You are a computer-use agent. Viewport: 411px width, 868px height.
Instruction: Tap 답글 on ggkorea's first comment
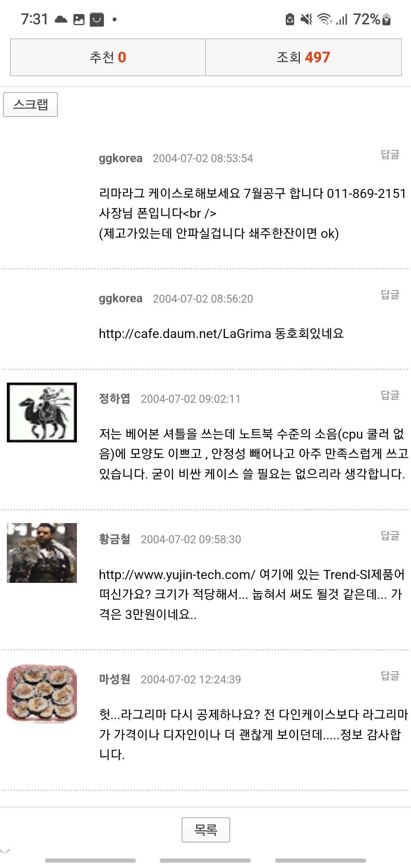(x=390, y=154)
